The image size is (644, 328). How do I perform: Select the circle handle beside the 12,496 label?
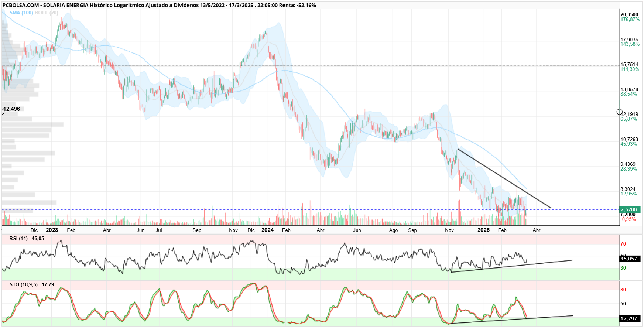coord(1,112)
